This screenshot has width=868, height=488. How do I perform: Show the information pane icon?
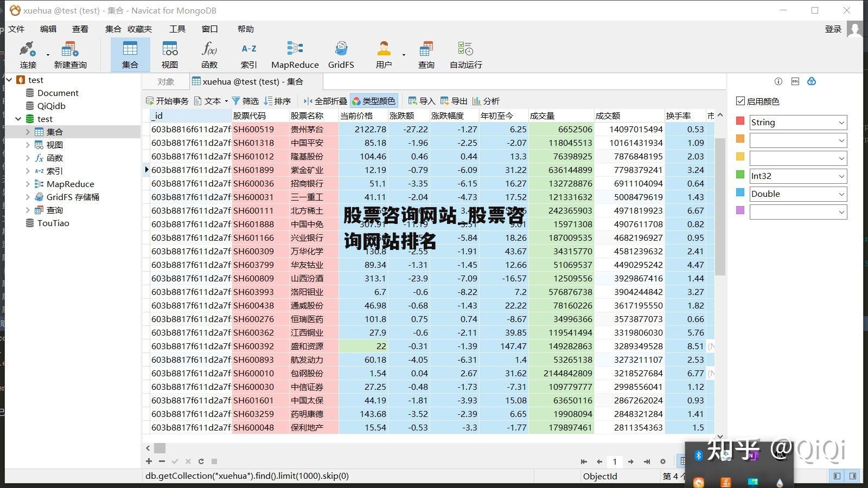point(778,81)
